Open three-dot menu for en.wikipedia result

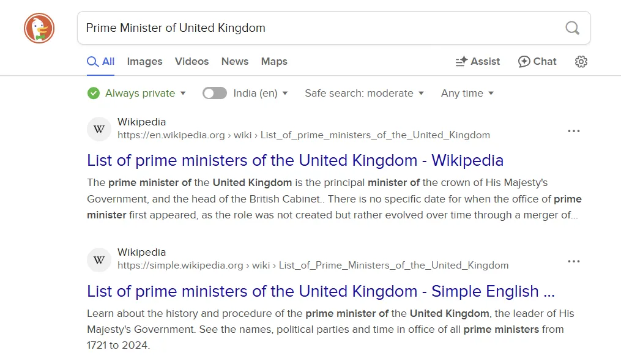573,131
